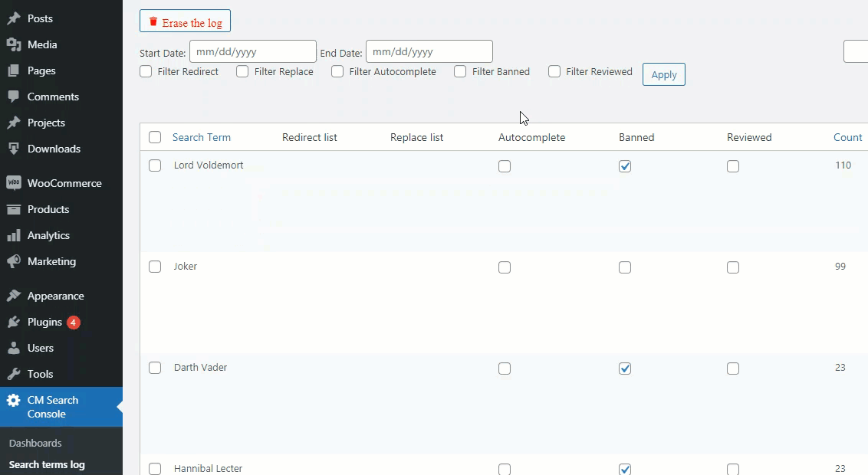Click the Tools wrench icon
This screenshot has width=868, height=475.
coord(14,374)
